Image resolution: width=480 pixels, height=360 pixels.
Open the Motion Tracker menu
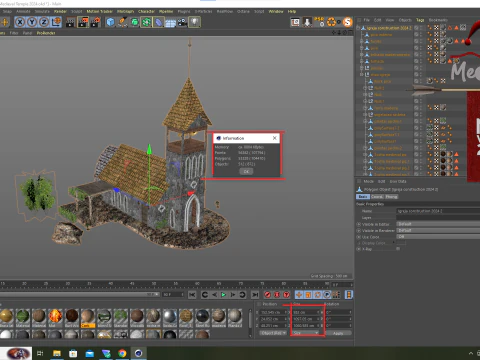coord(99,11)
